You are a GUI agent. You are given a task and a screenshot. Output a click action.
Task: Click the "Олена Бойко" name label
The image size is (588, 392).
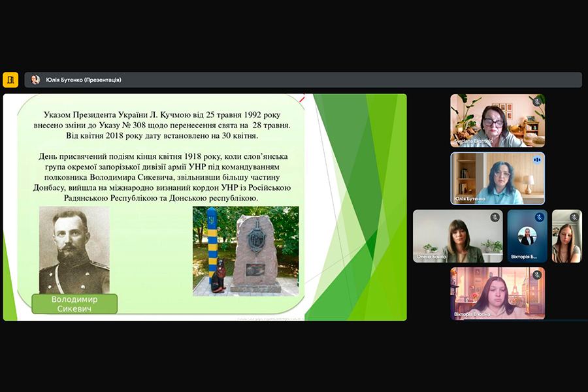click(x=431, y=257)
